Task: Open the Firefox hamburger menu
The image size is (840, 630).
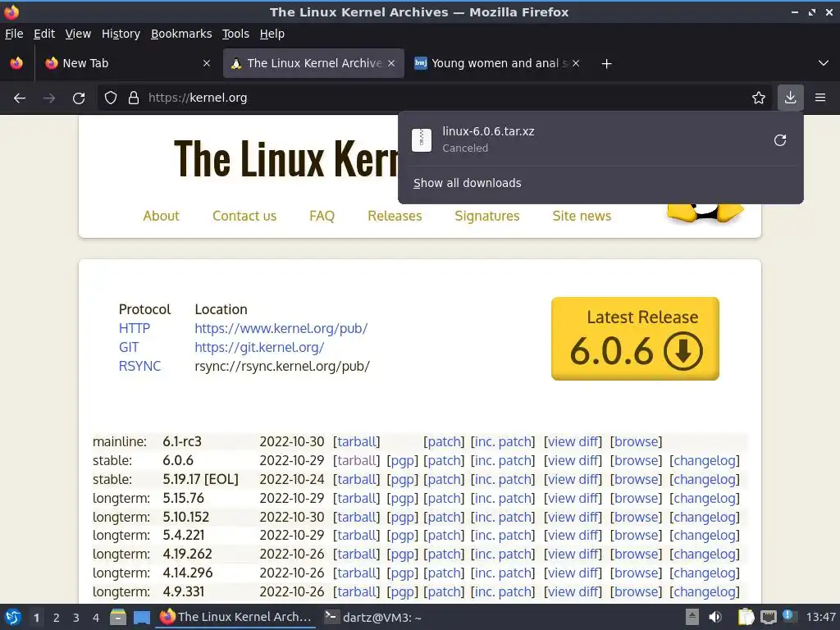Action: click(819, 98)
